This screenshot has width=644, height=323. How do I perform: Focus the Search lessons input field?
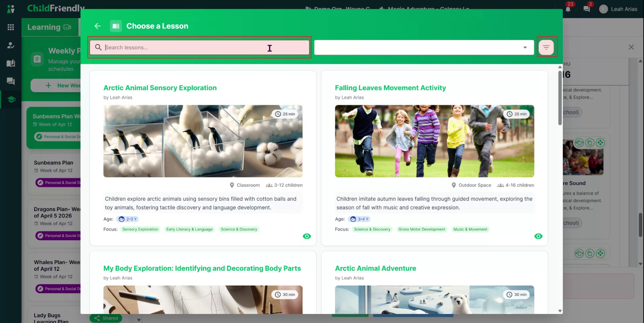tap(199, 47)
